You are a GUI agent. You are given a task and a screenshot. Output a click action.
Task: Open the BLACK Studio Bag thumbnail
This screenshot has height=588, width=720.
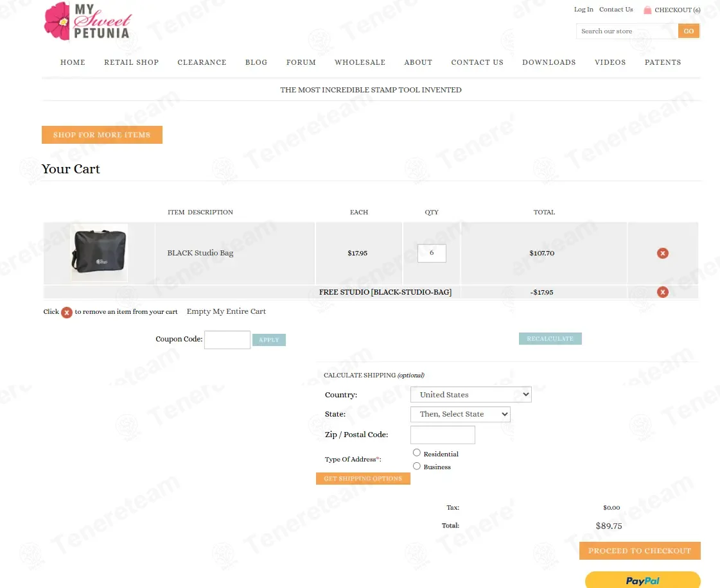[x=99, y=252]
